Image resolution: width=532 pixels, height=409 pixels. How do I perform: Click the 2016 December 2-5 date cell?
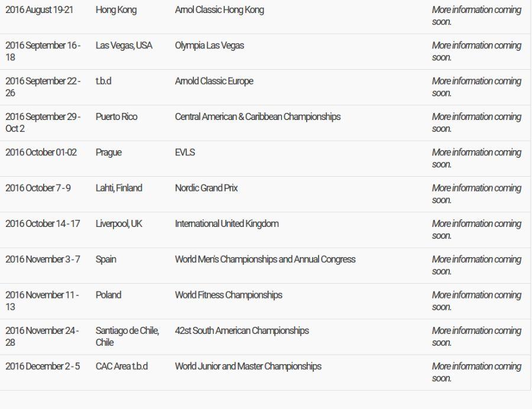click(43, 366)
